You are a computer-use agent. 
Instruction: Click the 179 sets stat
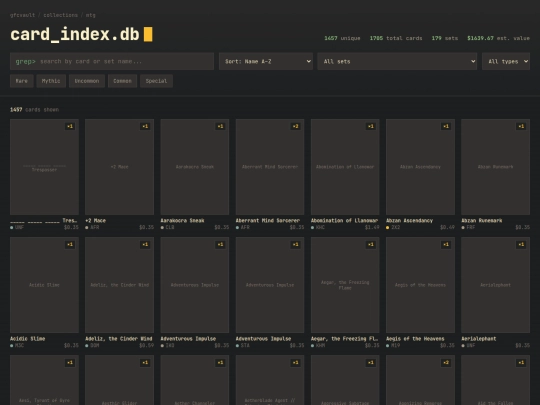(445, 38)
